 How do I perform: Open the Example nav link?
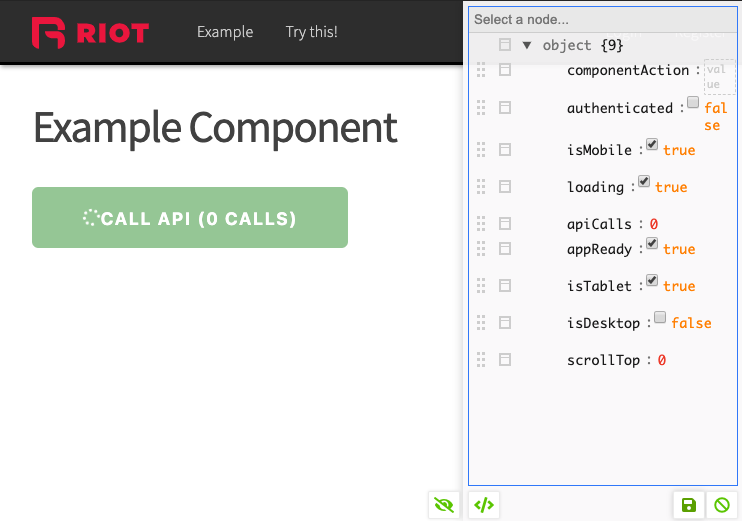tap(225, 32)
